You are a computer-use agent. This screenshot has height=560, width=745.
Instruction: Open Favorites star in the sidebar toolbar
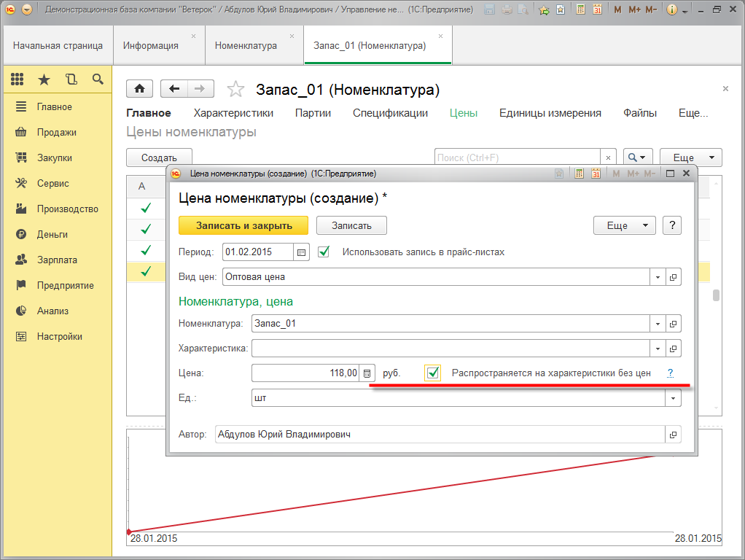click(x=44, y=79)
